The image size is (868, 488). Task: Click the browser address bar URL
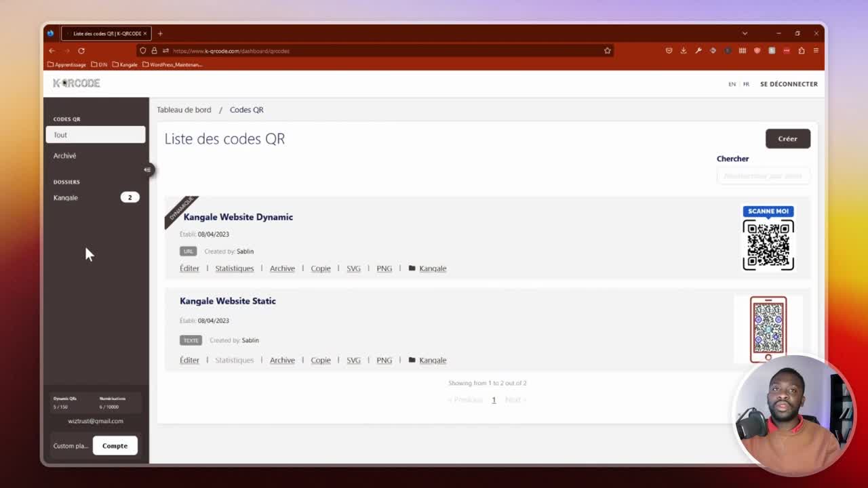point(231,51)
